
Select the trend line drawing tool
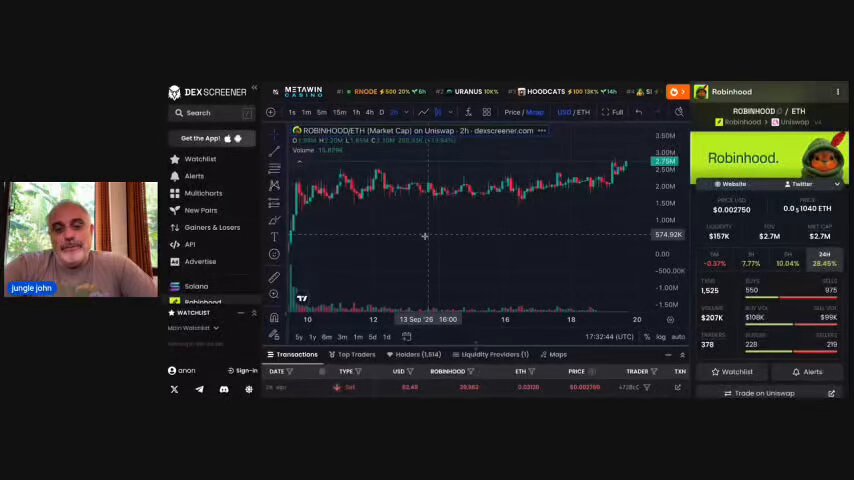pyautogui.click(x=274, y=151)
